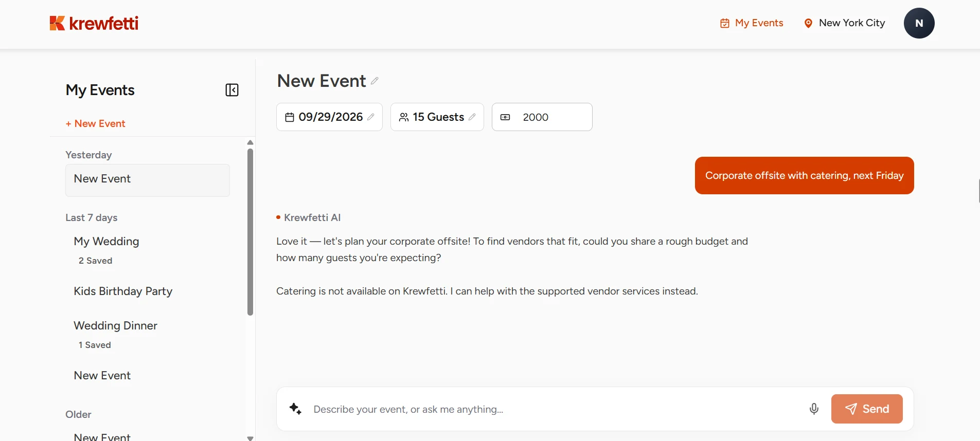Click the sidebar scroll down arrow

[250, 438]
